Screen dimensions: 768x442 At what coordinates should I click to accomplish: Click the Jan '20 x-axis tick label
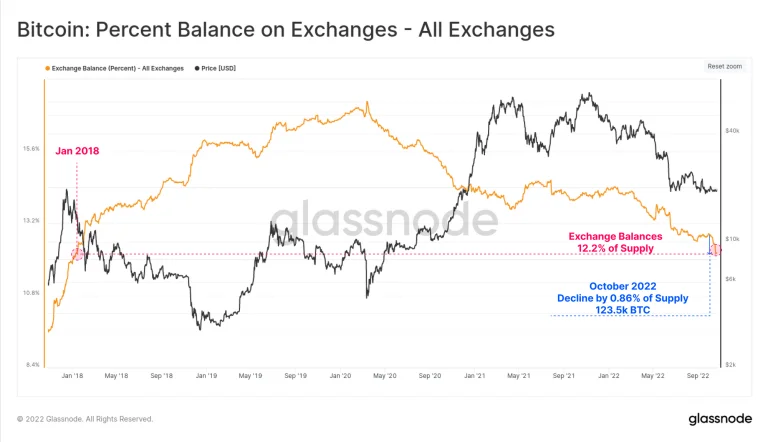[x=339, y=376]
